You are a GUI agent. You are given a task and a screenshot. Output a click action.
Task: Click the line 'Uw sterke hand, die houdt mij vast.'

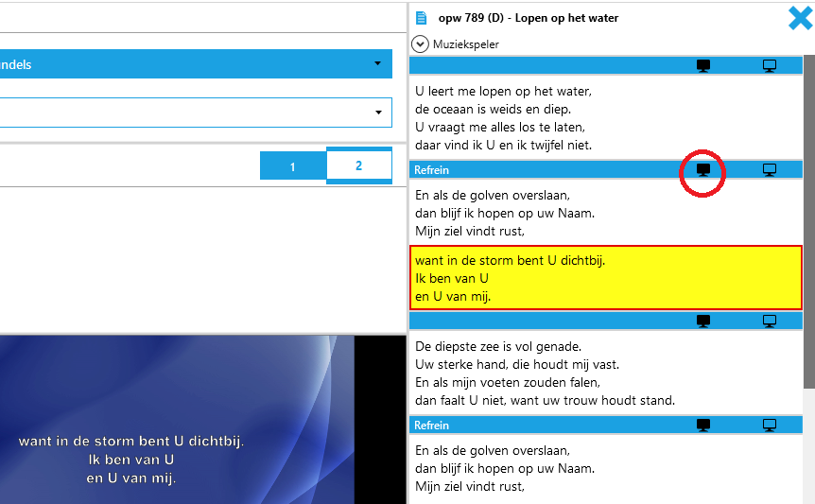coord(516,365)
